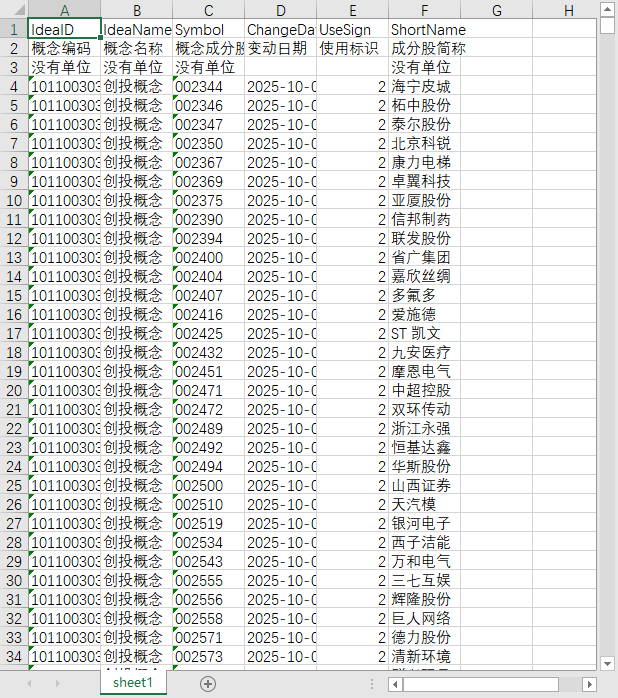Click vertical scrollbar down arrow
This screenshot has height=698, width=618.
607,663
